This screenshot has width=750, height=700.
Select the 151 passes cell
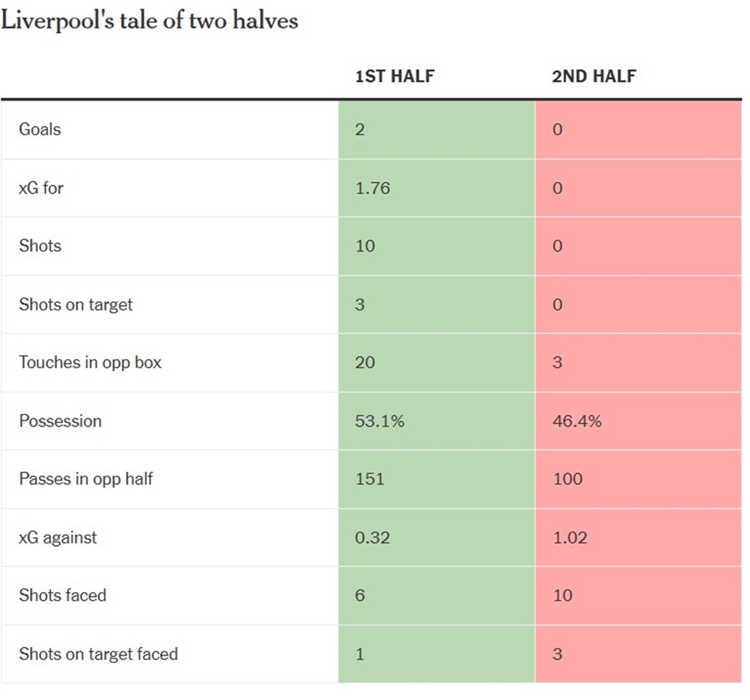pyautogui.click(x=370, y=479)
